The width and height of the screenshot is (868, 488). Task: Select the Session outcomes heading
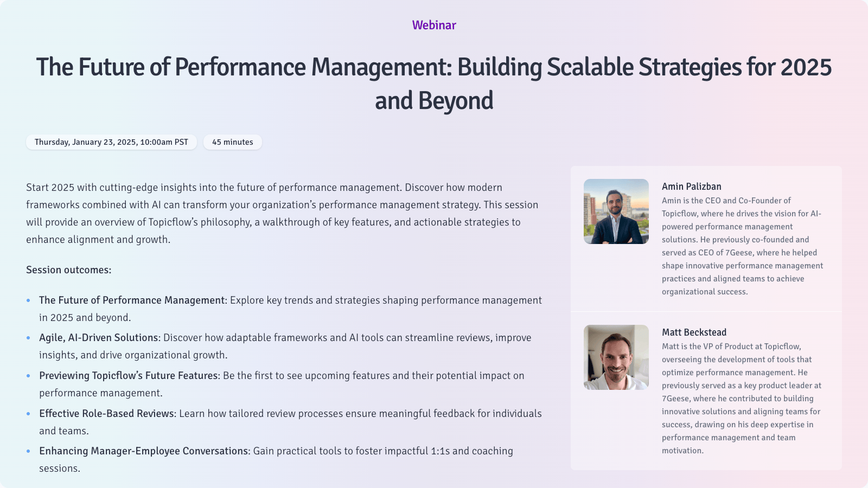point(68,269)
